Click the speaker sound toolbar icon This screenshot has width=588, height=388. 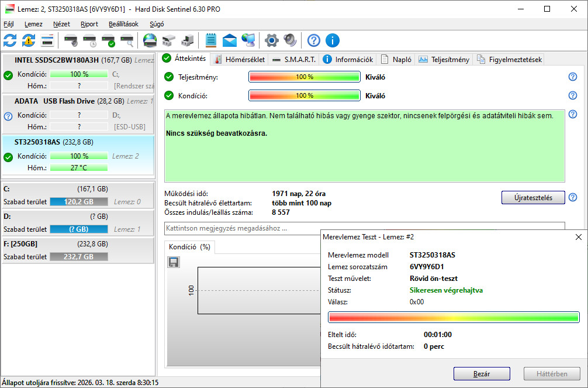(x=290, y=40)
